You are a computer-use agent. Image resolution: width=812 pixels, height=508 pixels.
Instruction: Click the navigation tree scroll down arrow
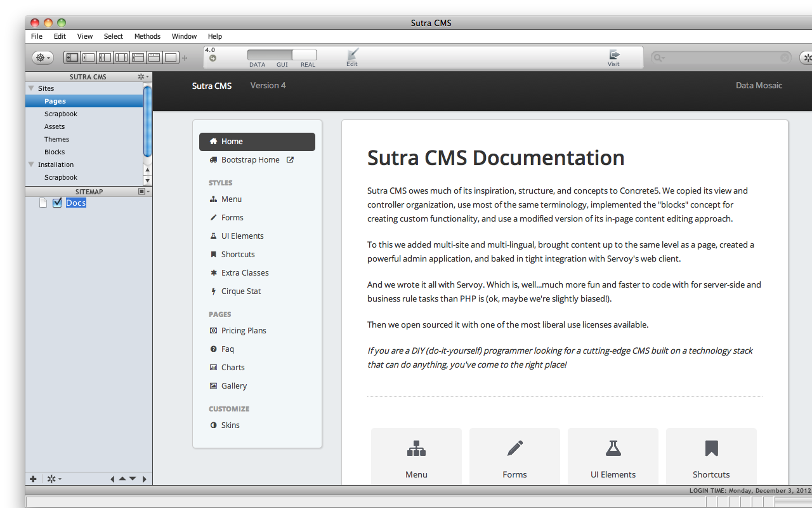(x=148, y=180)
